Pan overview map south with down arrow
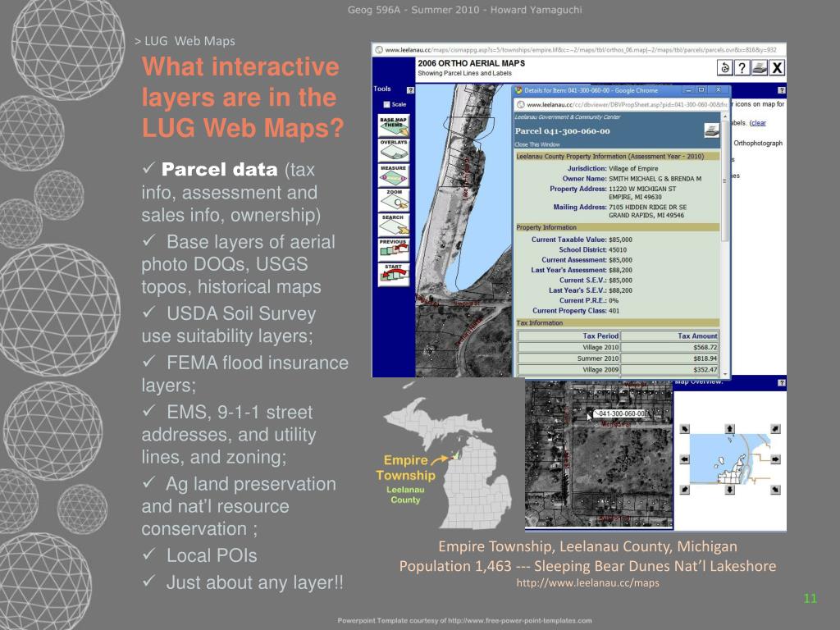The image size is (840, 630). pos(729,490)
